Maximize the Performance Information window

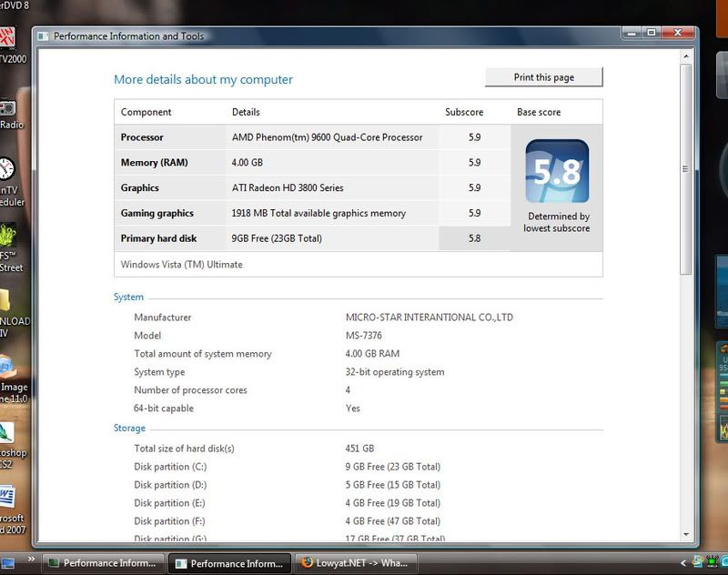pos(652,32)
